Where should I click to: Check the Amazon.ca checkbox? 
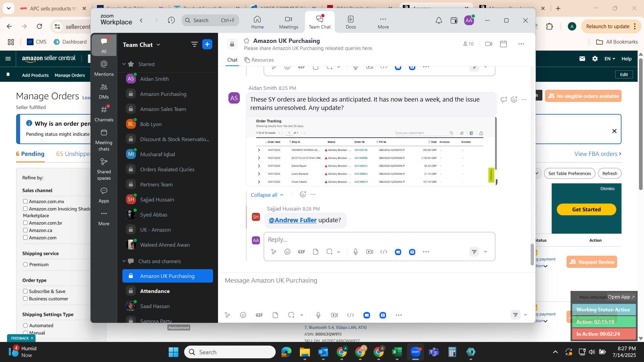point(25,230)
